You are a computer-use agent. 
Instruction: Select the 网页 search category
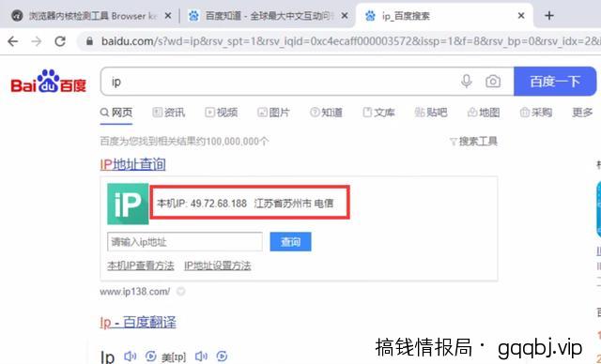[116, 113]
